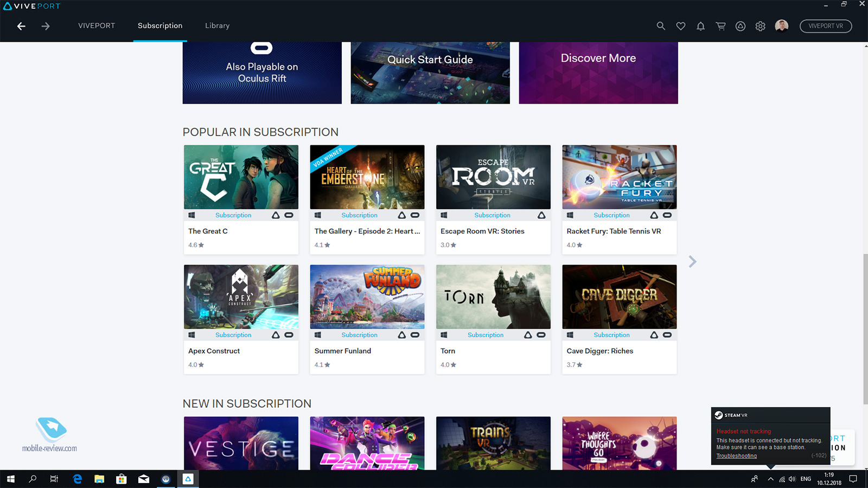
Task: Click the Oculus icon on Racket Fury card
Action: click(x=667, y=215)
